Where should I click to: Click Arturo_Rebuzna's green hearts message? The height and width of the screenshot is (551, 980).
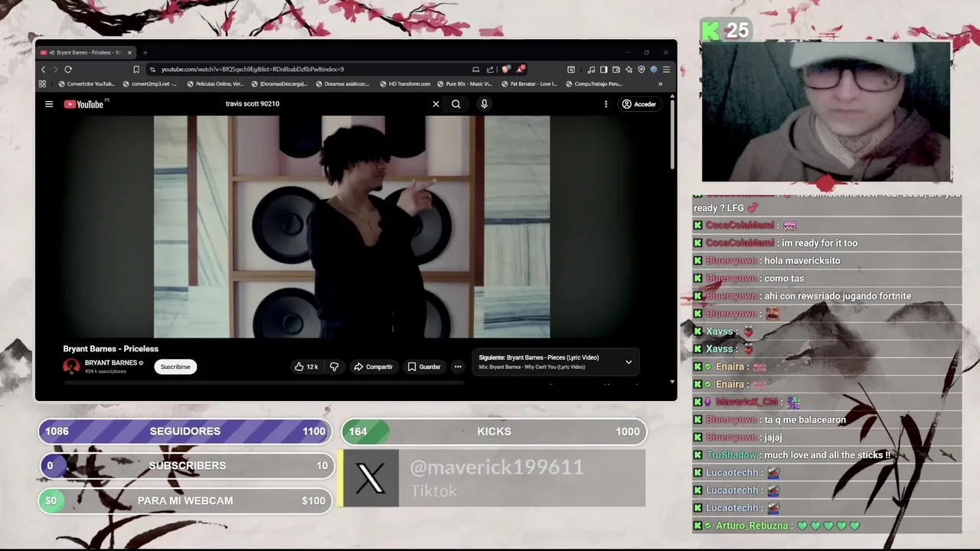pos(828,526)
